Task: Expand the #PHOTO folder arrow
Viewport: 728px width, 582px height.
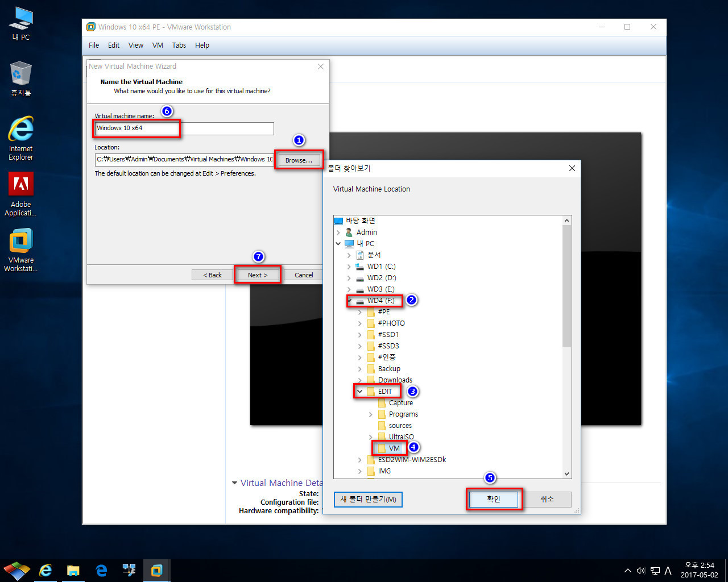Action: click(359, 323)
